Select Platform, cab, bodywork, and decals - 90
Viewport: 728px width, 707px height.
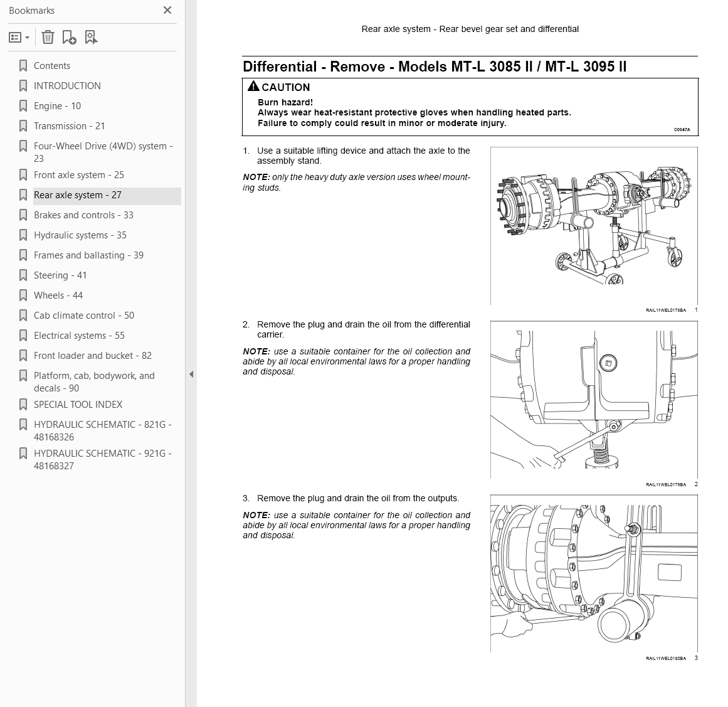pos(94,382)
